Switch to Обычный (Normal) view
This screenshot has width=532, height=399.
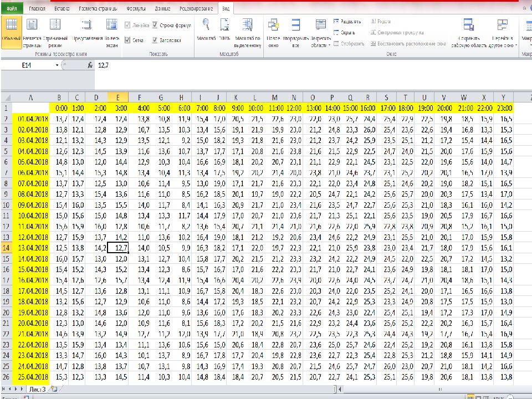(12, 31)
